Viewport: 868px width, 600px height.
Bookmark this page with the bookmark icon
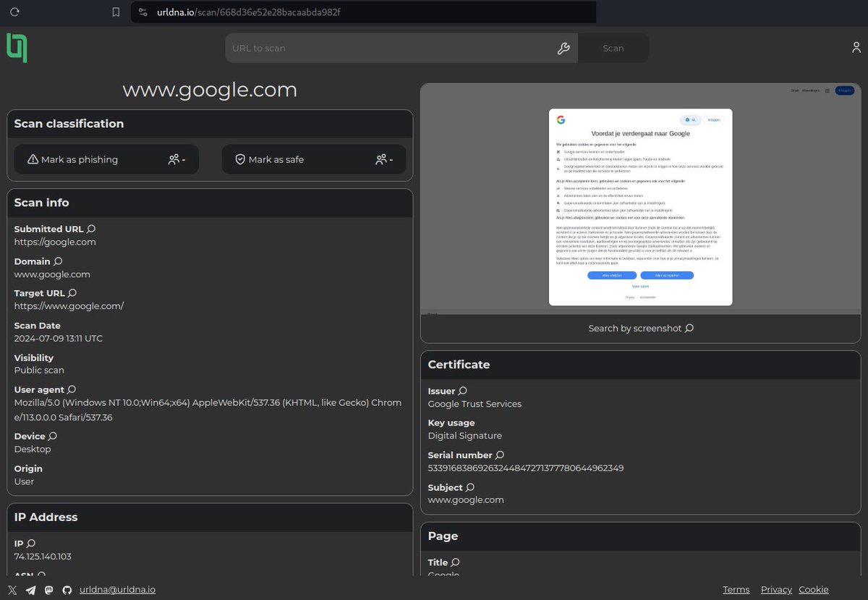pos(116,12)
